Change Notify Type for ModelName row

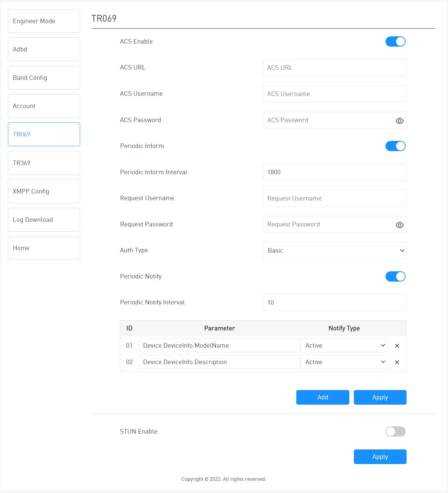tap(344, 346)
